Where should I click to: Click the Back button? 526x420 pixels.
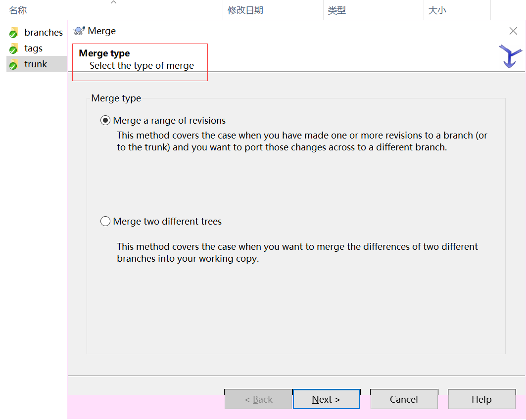coord(258,399)
